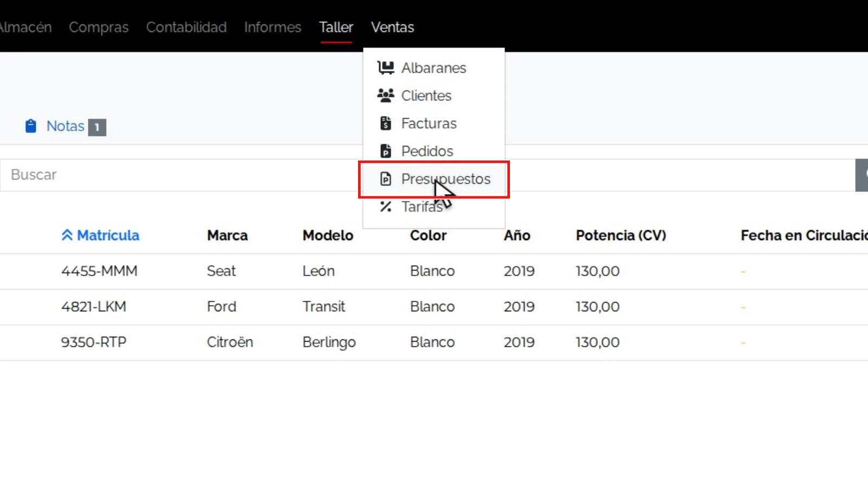Open the Almacén menu
Image resolution: width=868 pixels, height=488 pixels.
click(25, 27)
